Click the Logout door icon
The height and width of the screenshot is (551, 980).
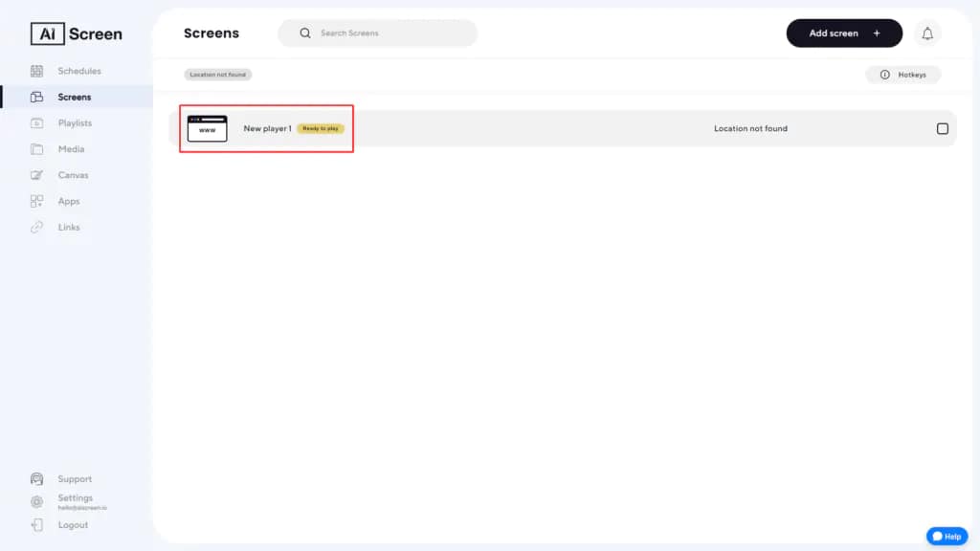(x=36, y=525)
